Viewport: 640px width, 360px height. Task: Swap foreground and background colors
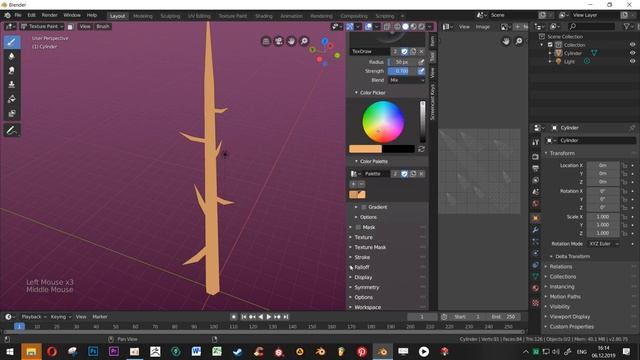[x=421, y=149]
